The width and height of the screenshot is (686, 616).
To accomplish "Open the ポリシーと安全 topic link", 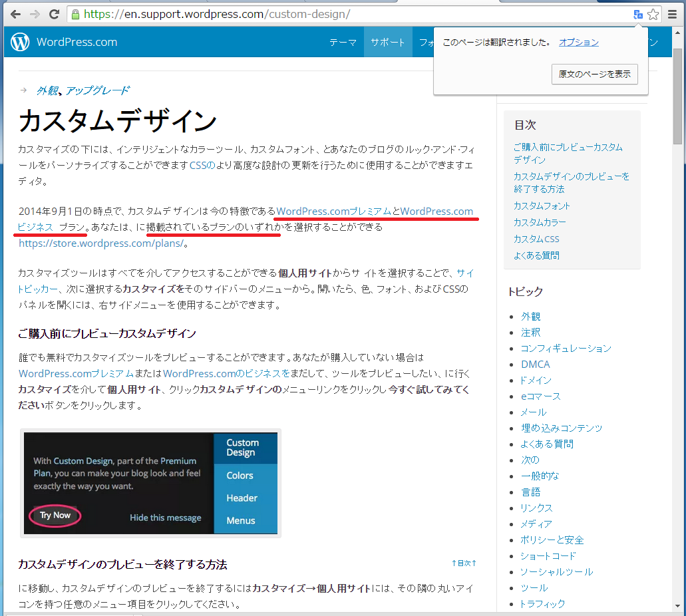I will point(552,540).
